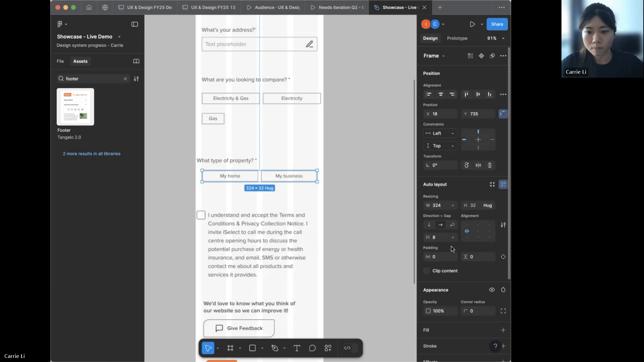Toggle sidebar panel layout icon
The width and height of the screenshot is (644, 362).
pyautogui.click(x=135, y=24)
